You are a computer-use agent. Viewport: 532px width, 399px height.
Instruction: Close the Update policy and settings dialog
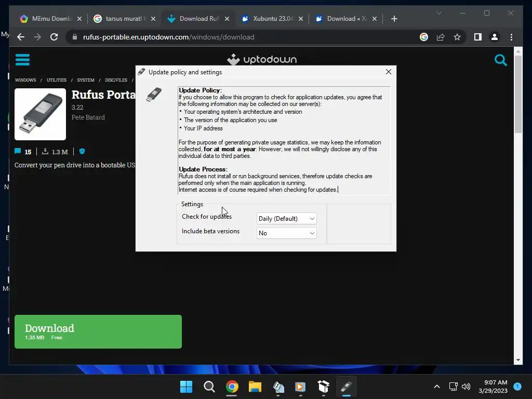[x=389, y=72]
